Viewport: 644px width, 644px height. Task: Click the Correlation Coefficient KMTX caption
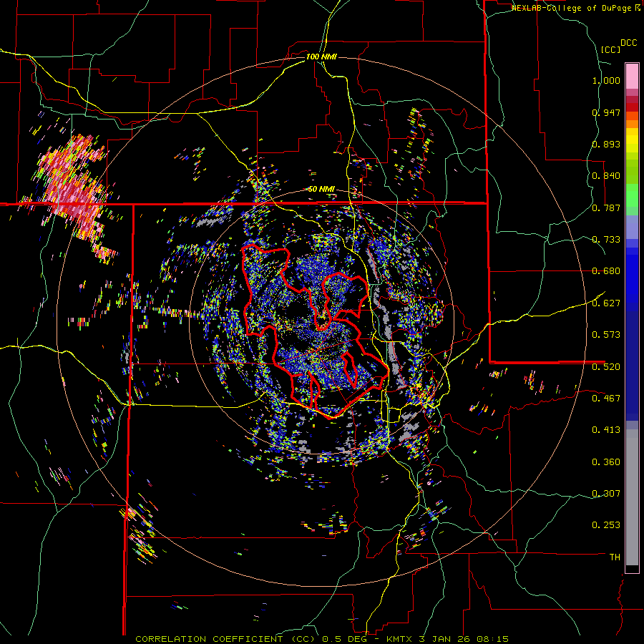(322, 639)
